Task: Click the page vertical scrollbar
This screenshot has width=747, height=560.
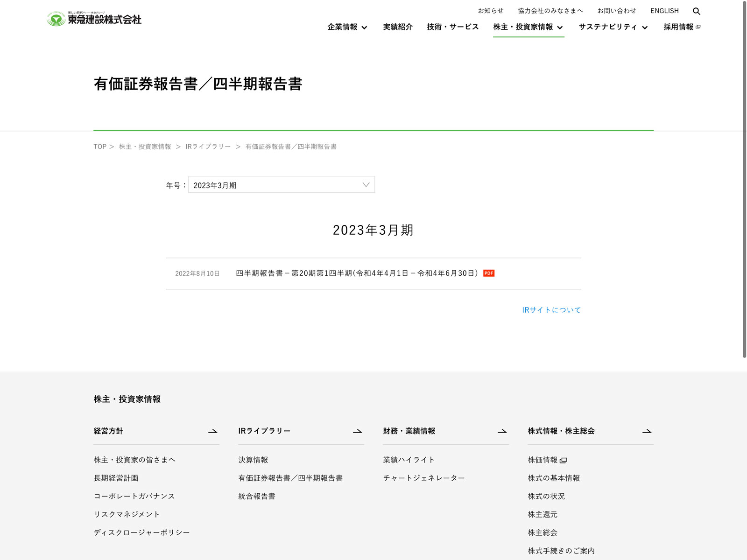Action: (x=744, y=187)
